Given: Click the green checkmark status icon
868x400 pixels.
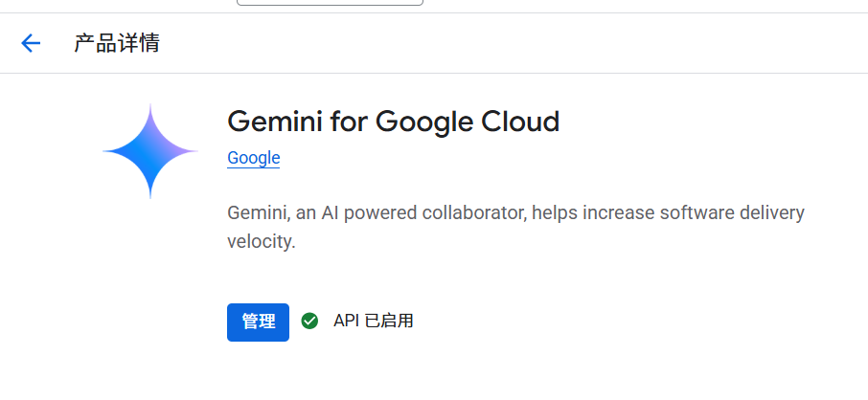Looking at the screenshot, I should (309, 321).
